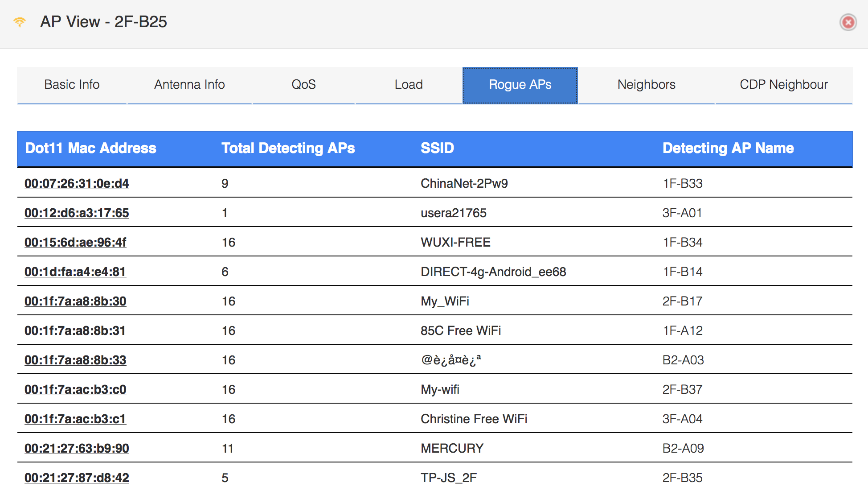Click the SSID column header
The height and width of the screenshot is (487, 868).
point(437,148)
